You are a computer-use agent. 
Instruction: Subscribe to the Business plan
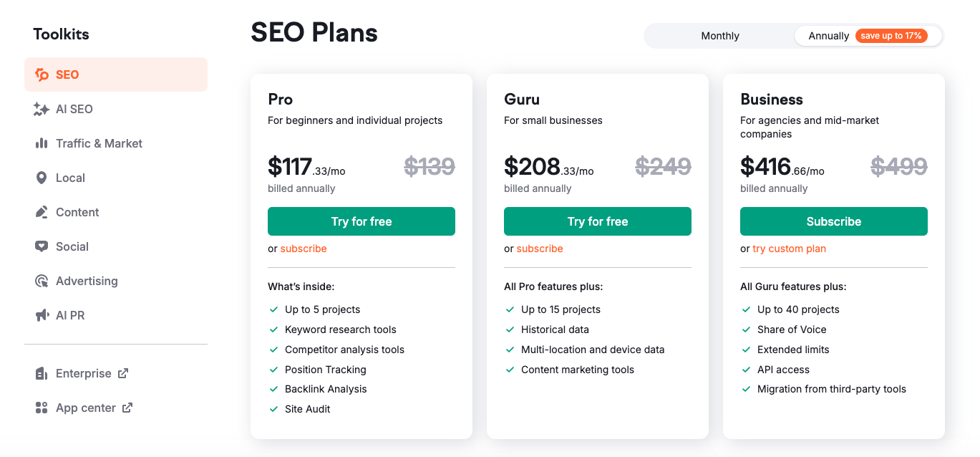[833, 221]
